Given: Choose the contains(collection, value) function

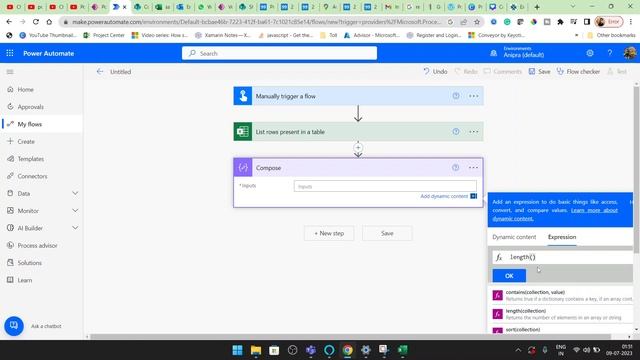Looking at the screenshot, I should click(562, 296).
